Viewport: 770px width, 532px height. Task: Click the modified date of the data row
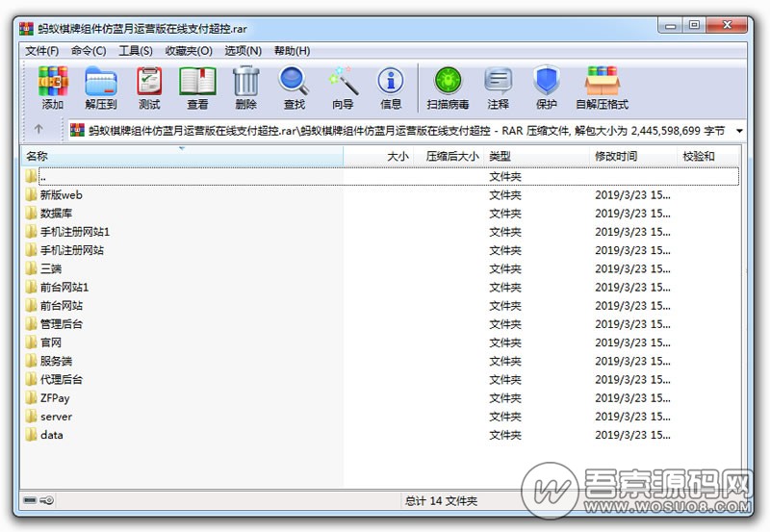(x=632, y=435)
